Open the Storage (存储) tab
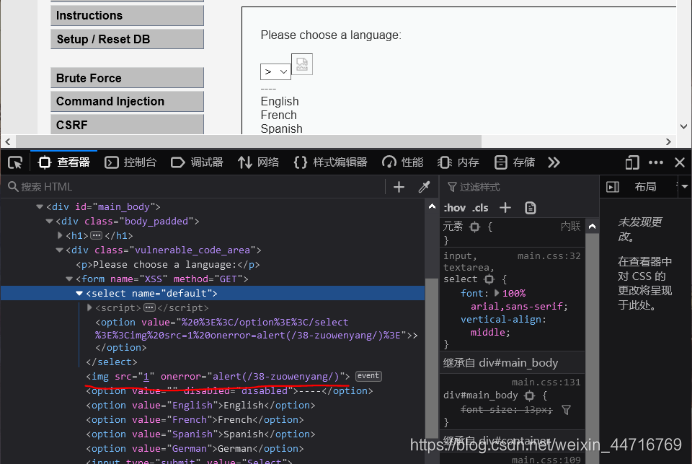This screenshot has height=464, width=692. pos(515,162)
